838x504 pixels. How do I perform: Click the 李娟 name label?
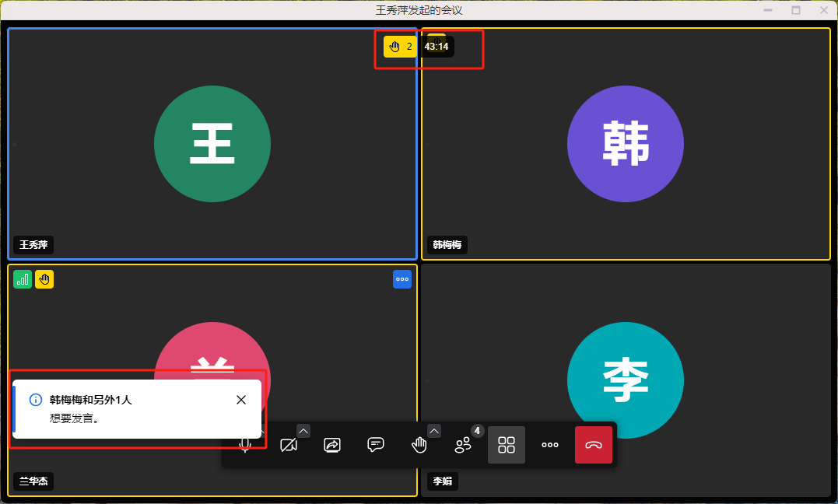click(443, 481)
